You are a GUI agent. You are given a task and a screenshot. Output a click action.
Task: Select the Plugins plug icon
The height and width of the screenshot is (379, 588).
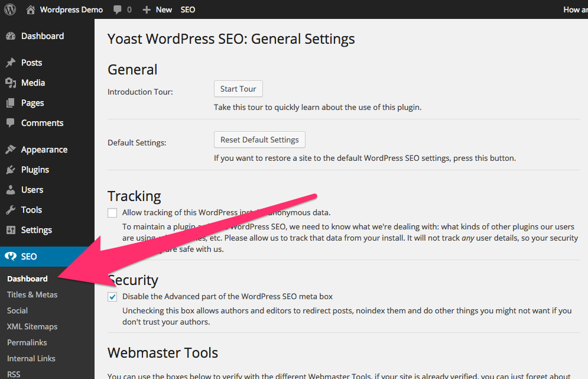click(11, 170)
